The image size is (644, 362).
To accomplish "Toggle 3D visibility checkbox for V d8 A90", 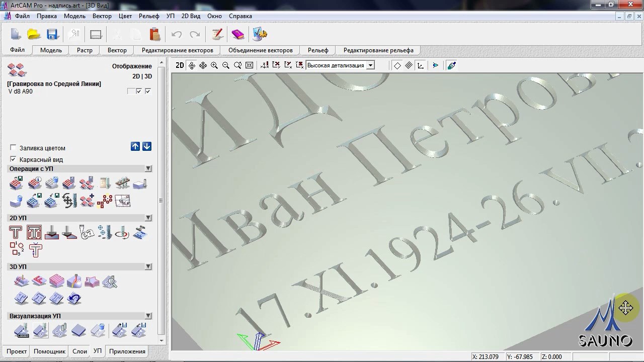I will 148,91.
